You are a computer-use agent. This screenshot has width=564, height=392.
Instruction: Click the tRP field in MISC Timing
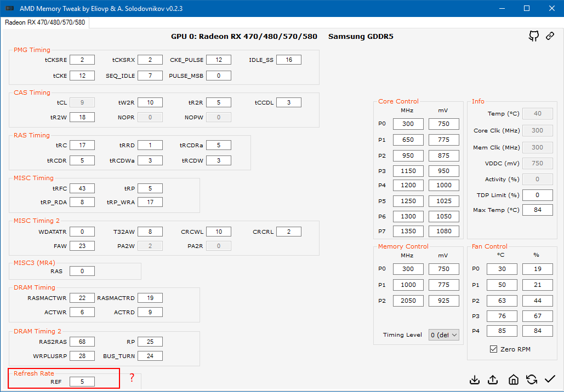pos(150,189)
